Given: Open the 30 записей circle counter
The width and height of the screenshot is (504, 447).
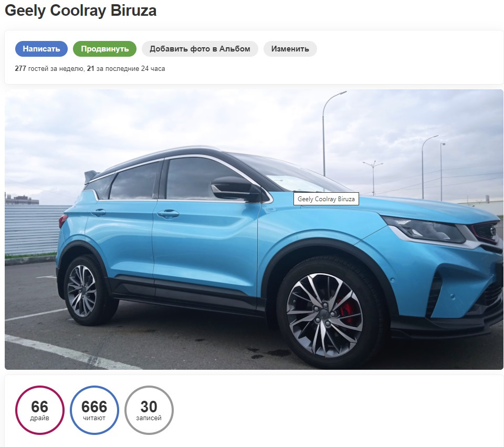Looking at the screenshot, I should (x=149, y=410).
